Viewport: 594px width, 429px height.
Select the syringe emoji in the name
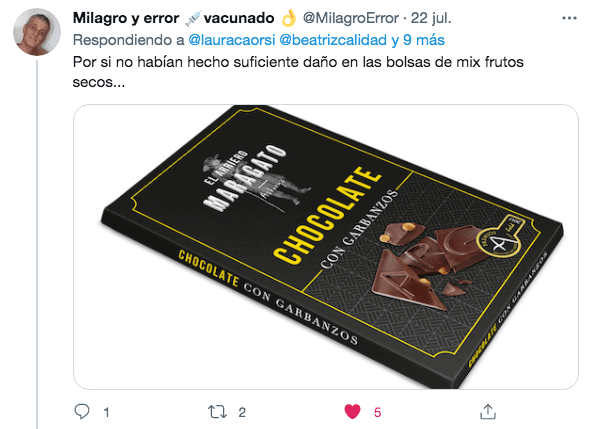click(192, 18)
